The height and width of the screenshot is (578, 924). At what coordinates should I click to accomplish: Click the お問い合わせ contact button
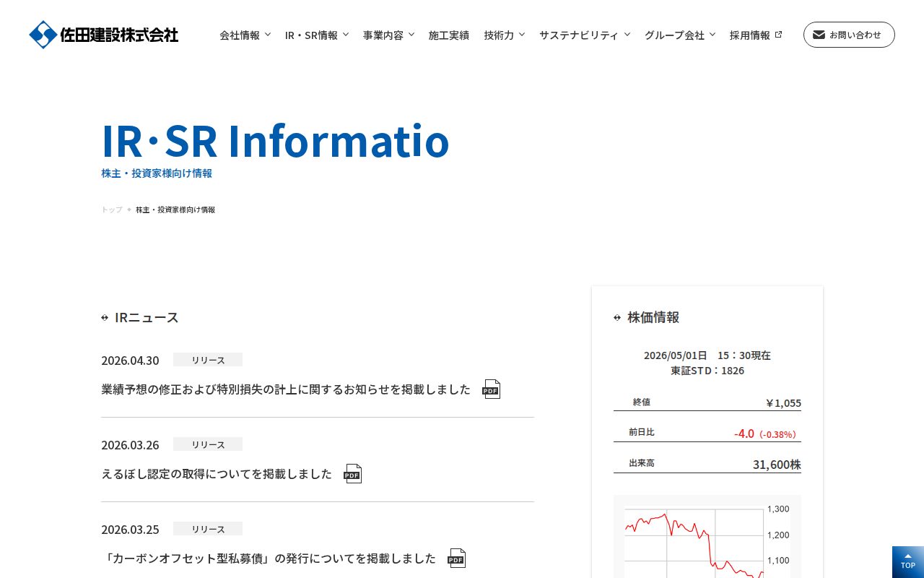pyautogui.click(x=849, y=35)
